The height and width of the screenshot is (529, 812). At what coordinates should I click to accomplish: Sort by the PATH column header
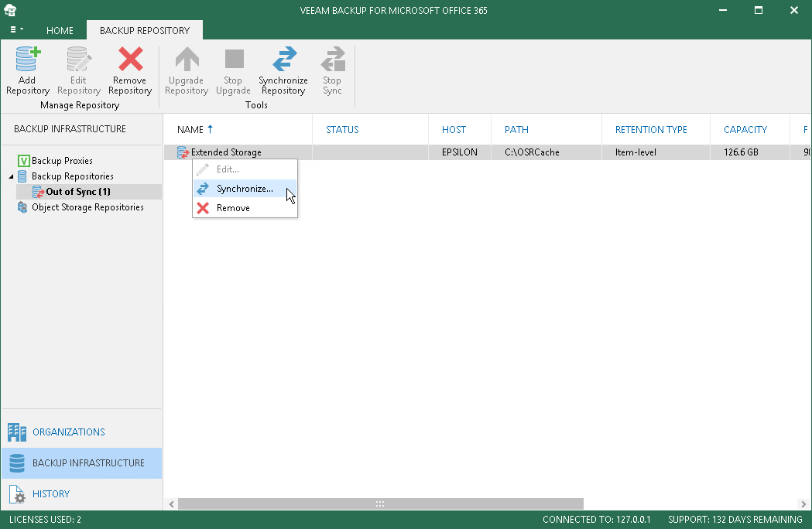[x=546, y=129]
